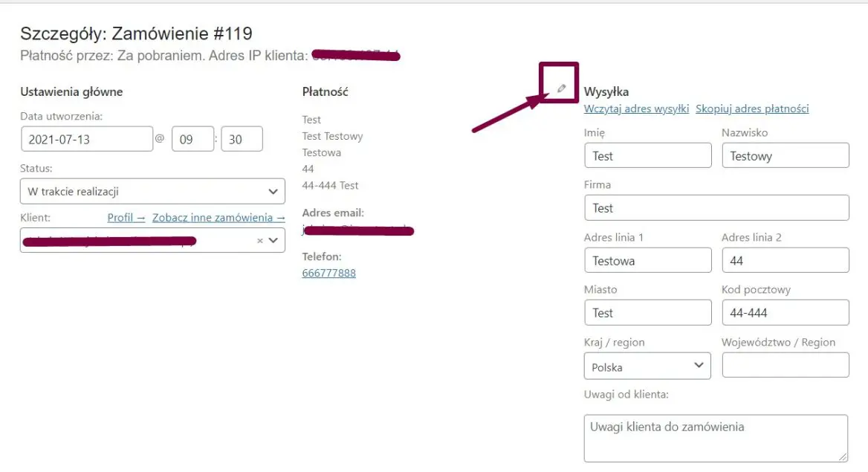Click the Adres linia 1 field showing Testowa
The height and width of the screenshot is (472, 868).
pyautogui.click(x=647, y=260)
